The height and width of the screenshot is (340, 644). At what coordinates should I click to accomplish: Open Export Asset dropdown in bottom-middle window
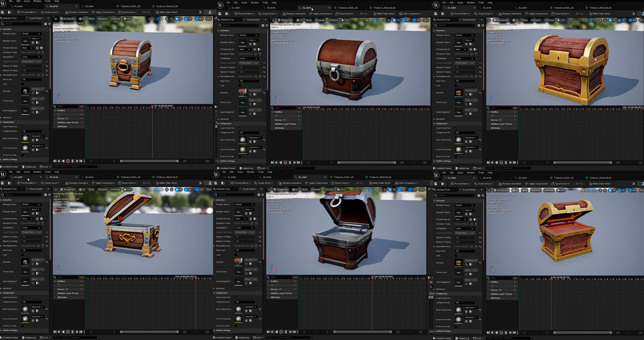tap(340, 183)
